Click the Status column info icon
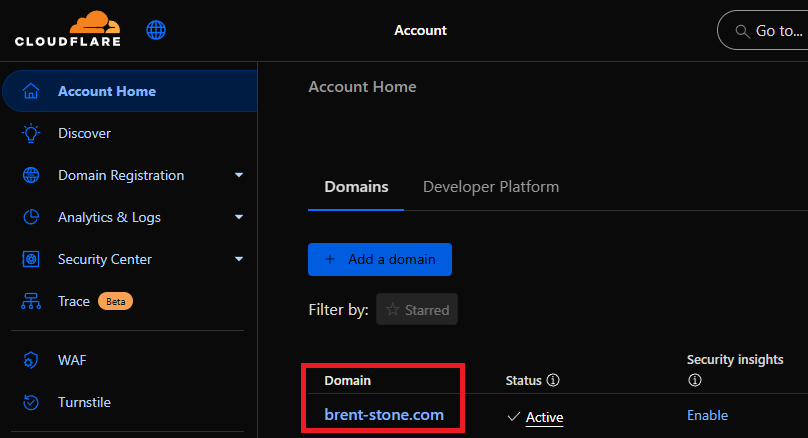808x438 pixels. pos(553,381)
